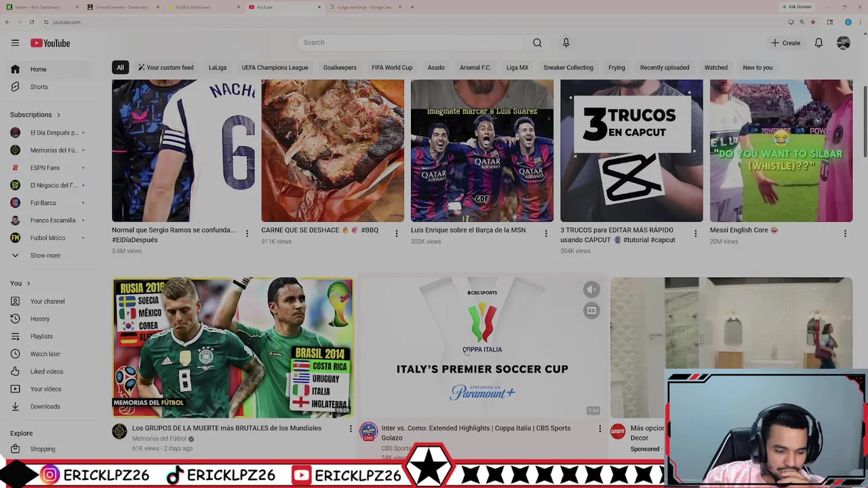
Task: Open the YouTube hamburger guide menu
Action: click(x=15, y=43)
